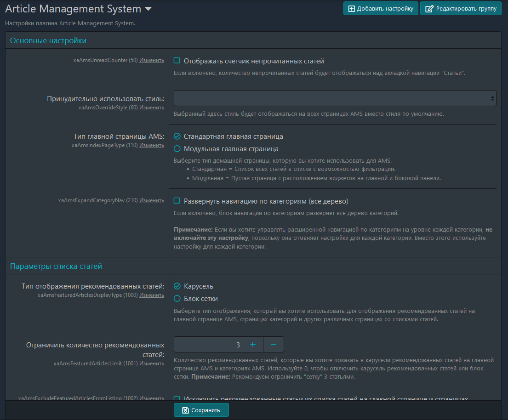Decrease featured articles limit with minus

(273, 345)
